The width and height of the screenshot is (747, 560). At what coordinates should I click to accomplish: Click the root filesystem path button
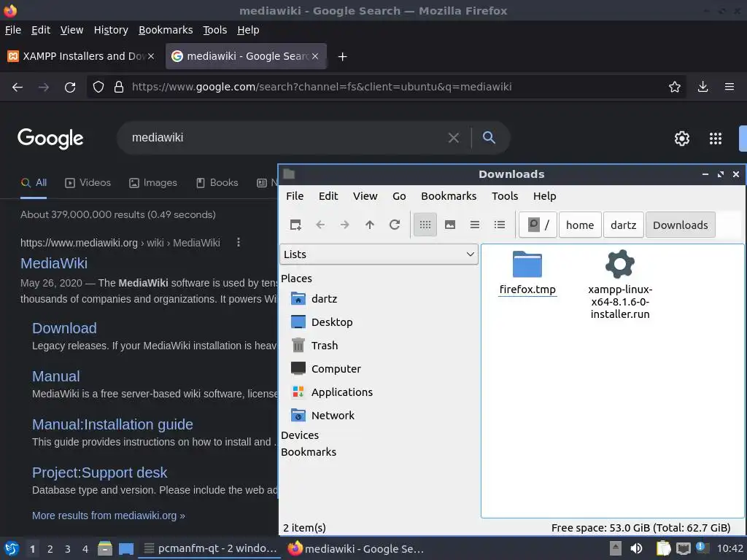[538, 225]
